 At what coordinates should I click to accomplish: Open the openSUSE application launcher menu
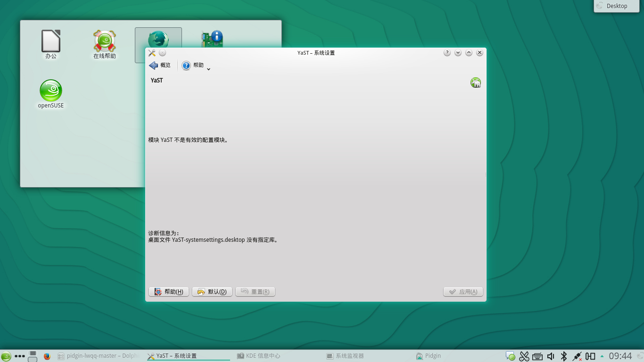6,356
